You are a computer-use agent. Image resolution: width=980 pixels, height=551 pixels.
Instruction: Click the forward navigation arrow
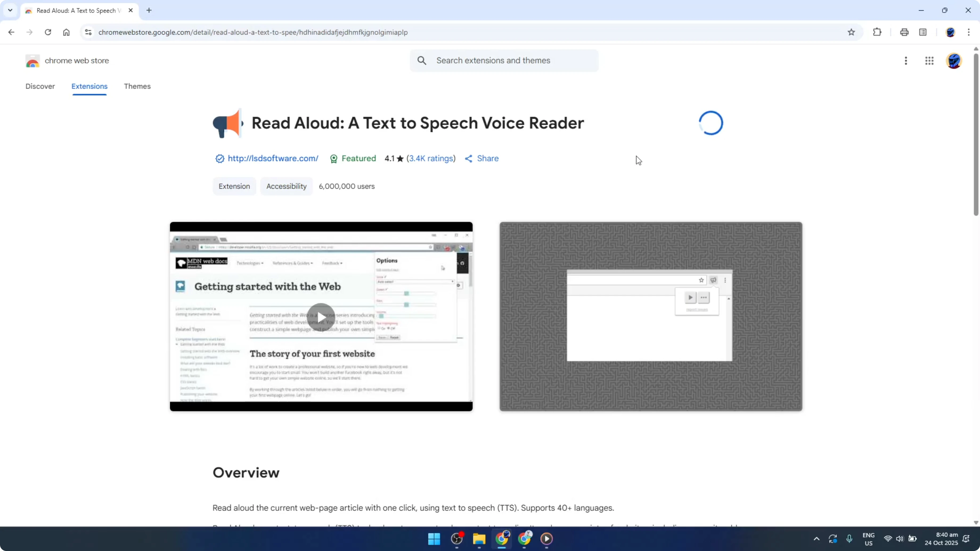(30, 32)
